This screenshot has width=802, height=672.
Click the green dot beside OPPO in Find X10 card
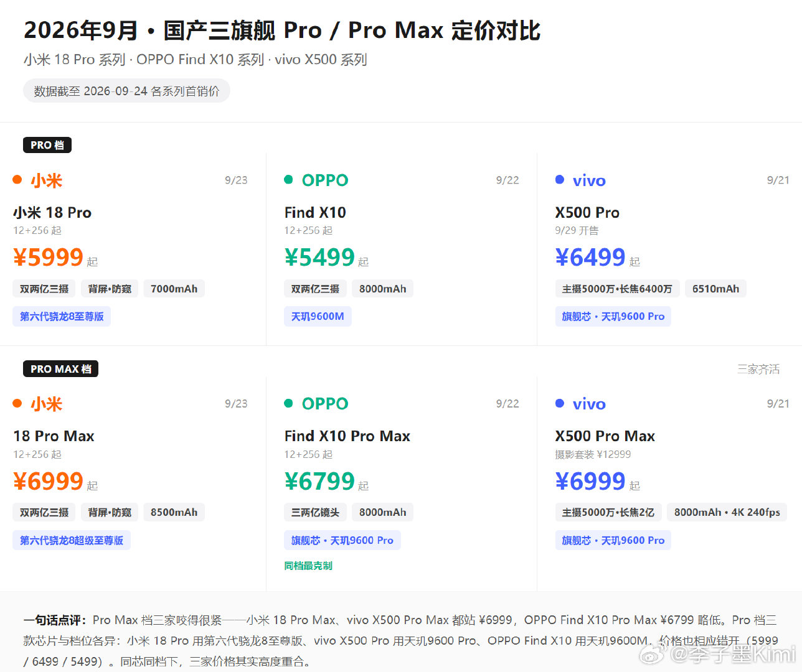pyautogui.click(x=288, y=180)
